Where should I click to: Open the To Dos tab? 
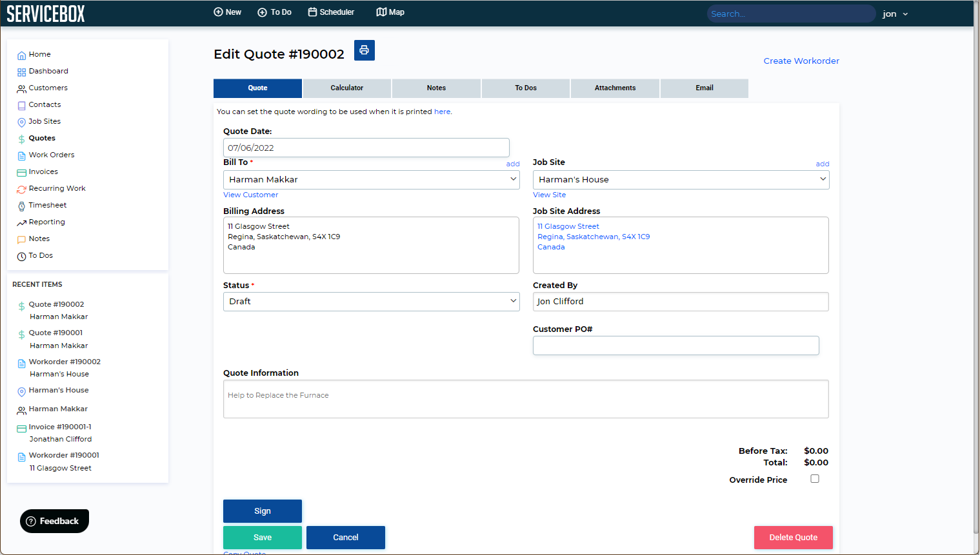point(526,88)
